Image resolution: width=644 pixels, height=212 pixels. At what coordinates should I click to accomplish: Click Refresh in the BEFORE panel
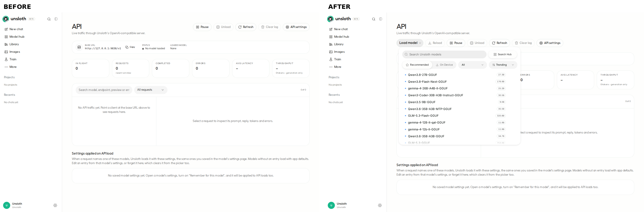click(x=246, y=27)
